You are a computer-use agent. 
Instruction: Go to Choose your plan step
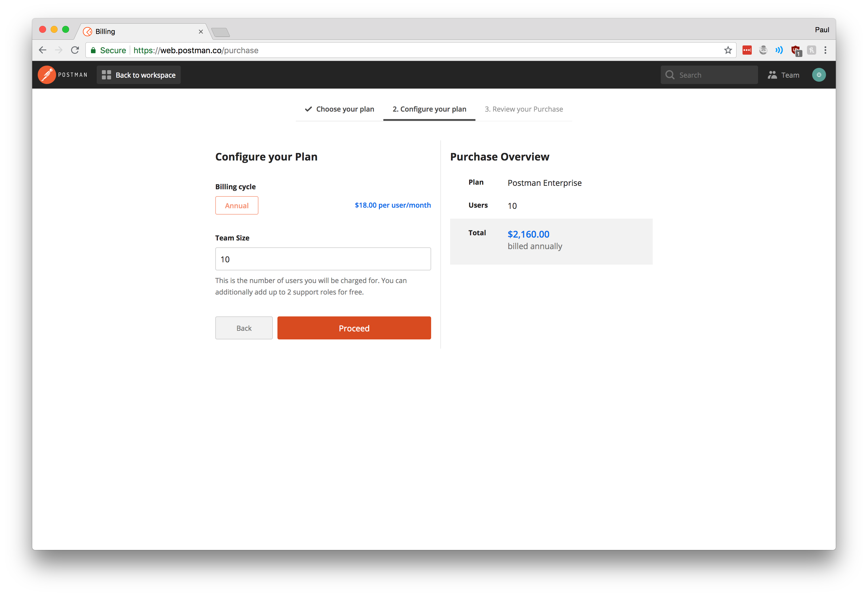point(340,109)
